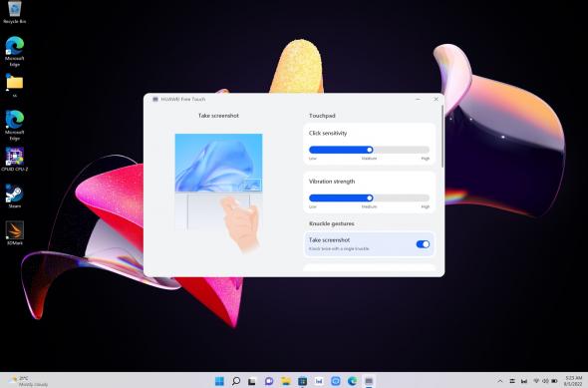
Task: Select the Steam desktop shortcut
Action: 15,195
